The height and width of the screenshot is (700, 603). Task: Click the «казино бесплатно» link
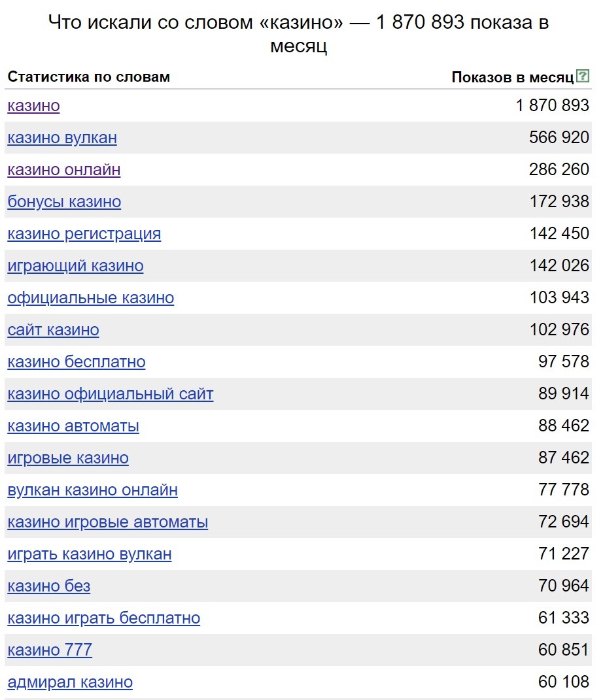pos(77,362)
